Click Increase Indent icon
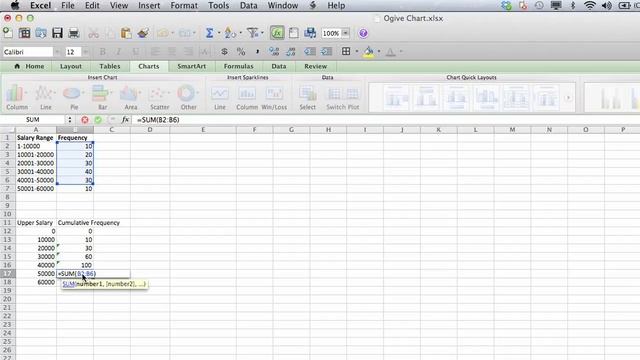The image size is (640, 360). [327, 51]
